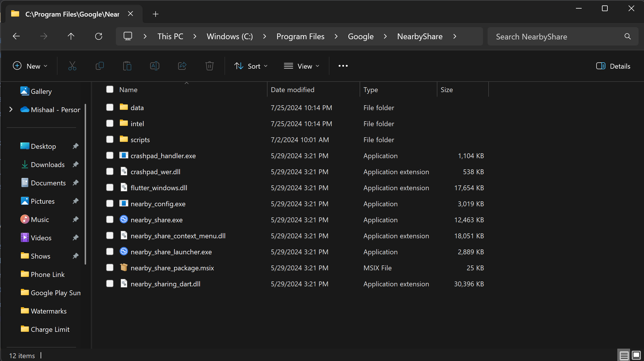Image resolution: width=644 pixels, height=361 pixels.
Task: Open the More options menu (...)
Action: point(343,66)
